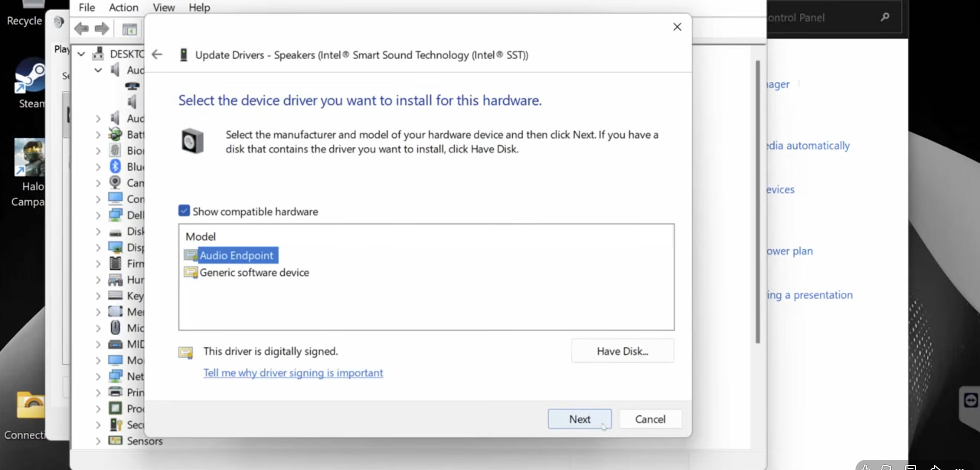Select the Sensors tree item
The width and height of the screenshot is (980, 470).
click(x=144, y=441)
